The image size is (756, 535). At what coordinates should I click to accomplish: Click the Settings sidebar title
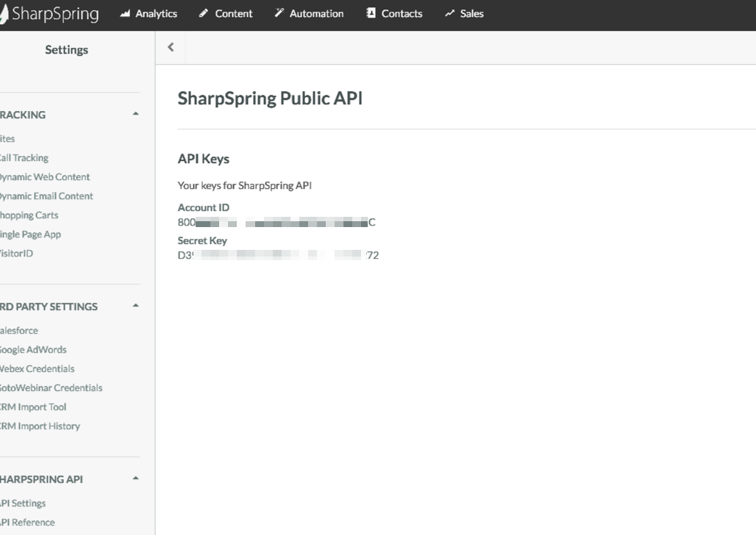[66, 50]
